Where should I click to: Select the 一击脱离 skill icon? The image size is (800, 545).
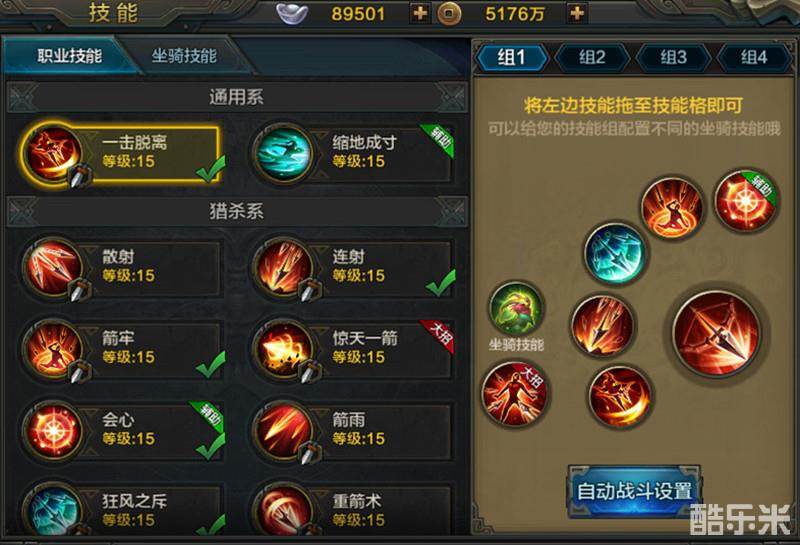53,154
